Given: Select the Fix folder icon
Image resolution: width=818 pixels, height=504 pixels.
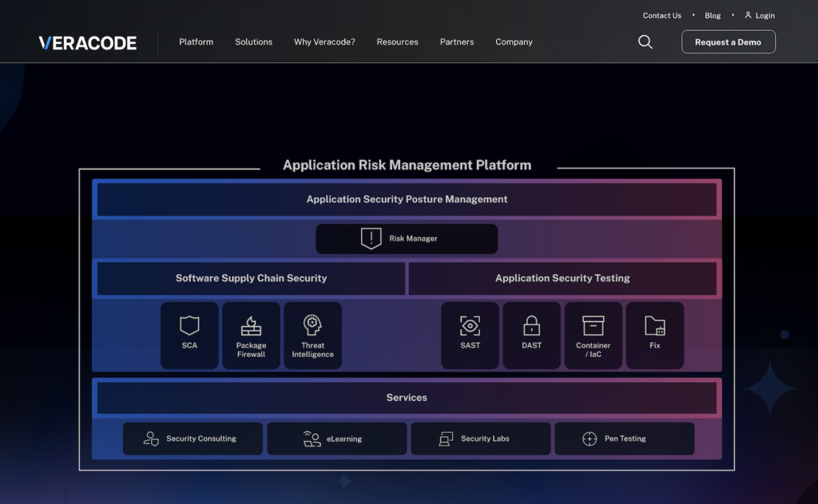Looking at the screenshot, I should pos(655,326).
